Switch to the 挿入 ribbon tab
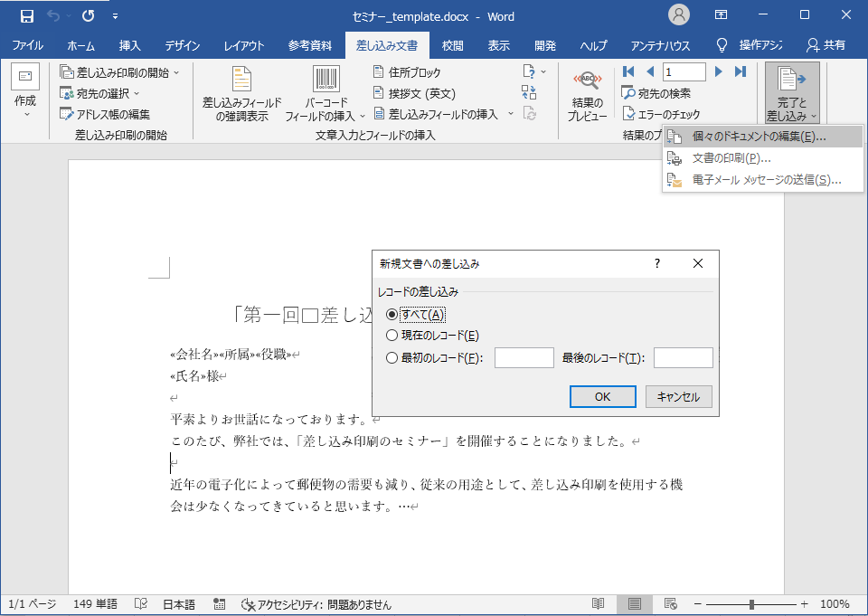Viewport: 868px width, 616px height. [x=130, y=45]
